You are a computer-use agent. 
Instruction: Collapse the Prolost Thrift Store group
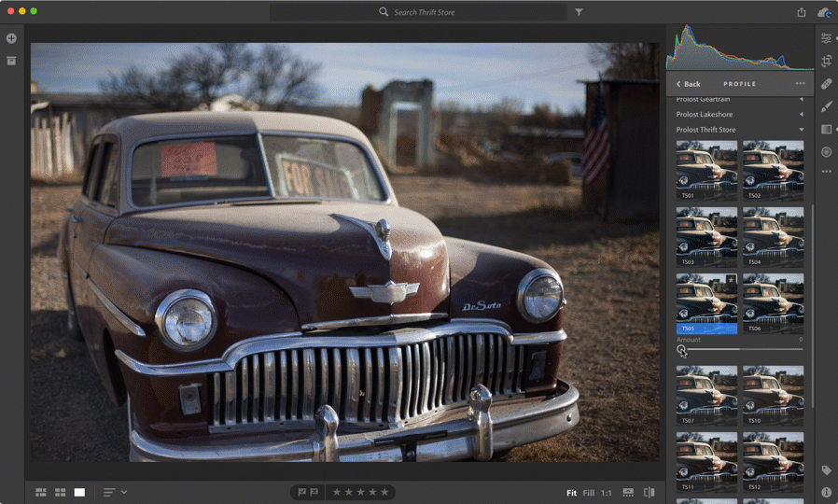coord(801,130)
